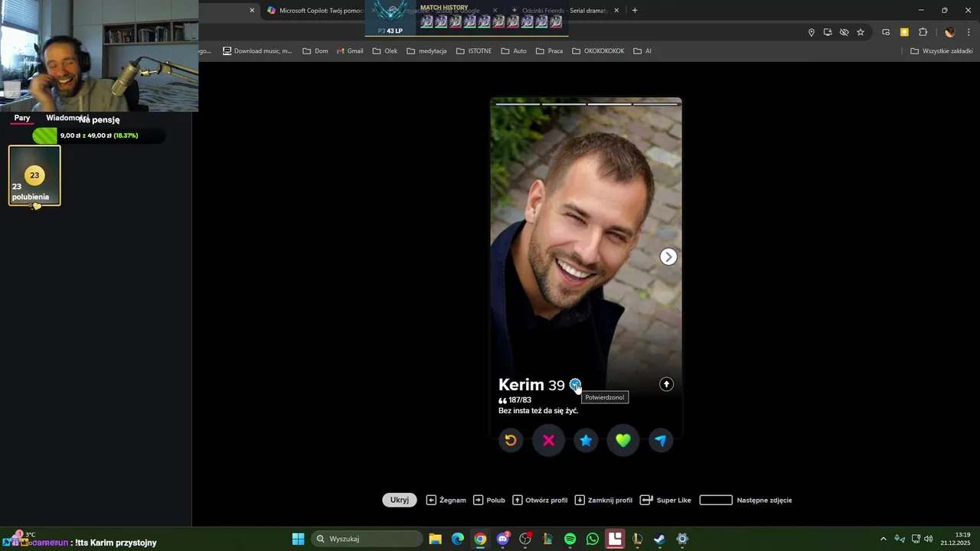Switch to the Wiadomości tab
This screenshot has width=980, height=551.
[x=67, y=118]
